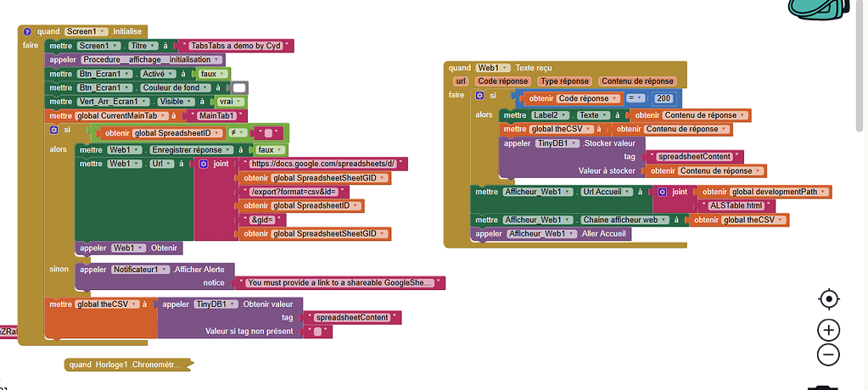
Task: Click the white color block for Couleur de fond
Action: (x=239, y=87)
